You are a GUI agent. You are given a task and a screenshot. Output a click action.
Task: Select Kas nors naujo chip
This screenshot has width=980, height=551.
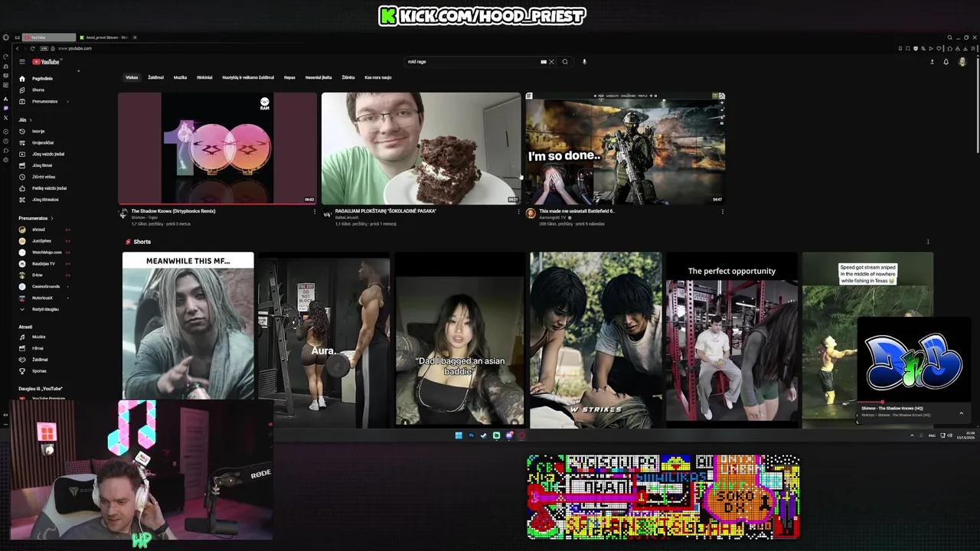(378, 77)
